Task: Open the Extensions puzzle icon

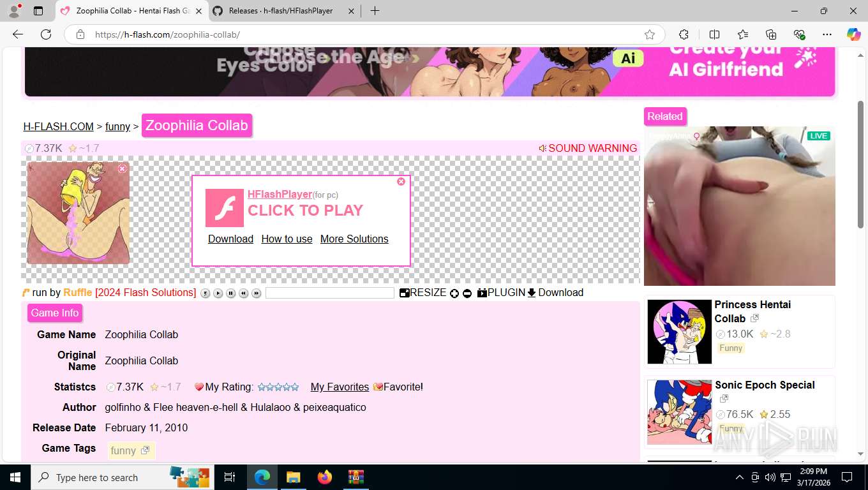Action: click(684, 34)
